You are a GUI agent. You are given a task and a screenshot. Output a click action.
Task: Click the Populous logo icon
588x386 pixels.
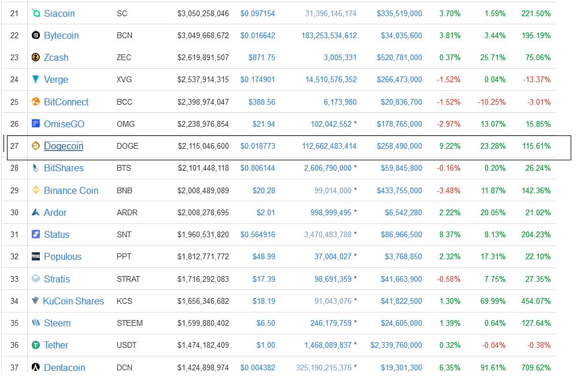tap(36, 256)
